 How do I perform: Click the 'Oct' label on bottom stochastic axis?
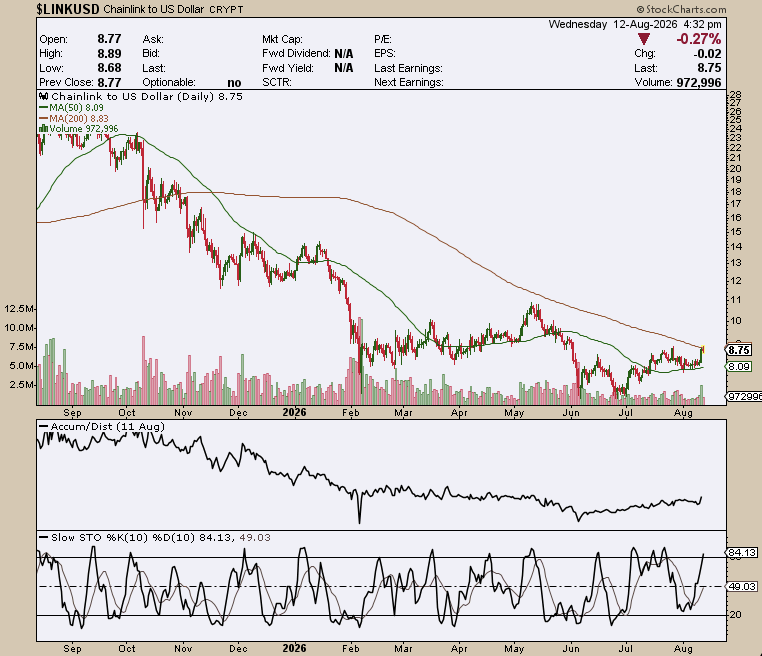pyautogui.click(x=127, y=648)
